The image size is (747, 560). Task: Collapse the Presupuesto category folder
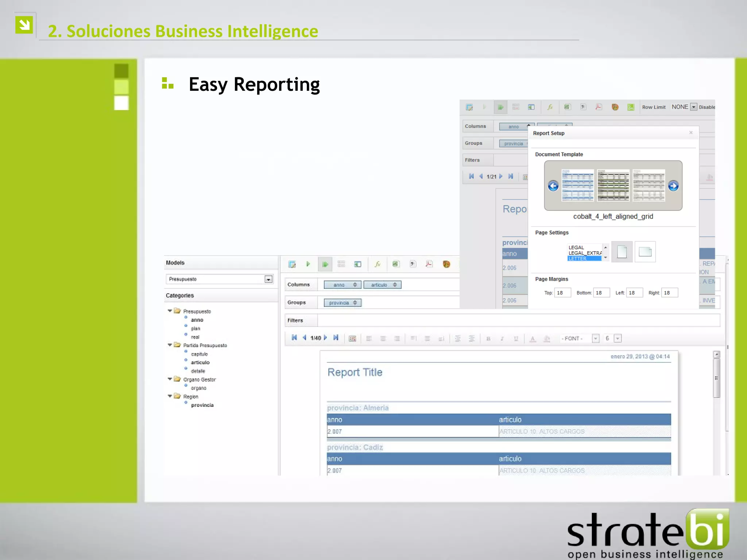170,311
